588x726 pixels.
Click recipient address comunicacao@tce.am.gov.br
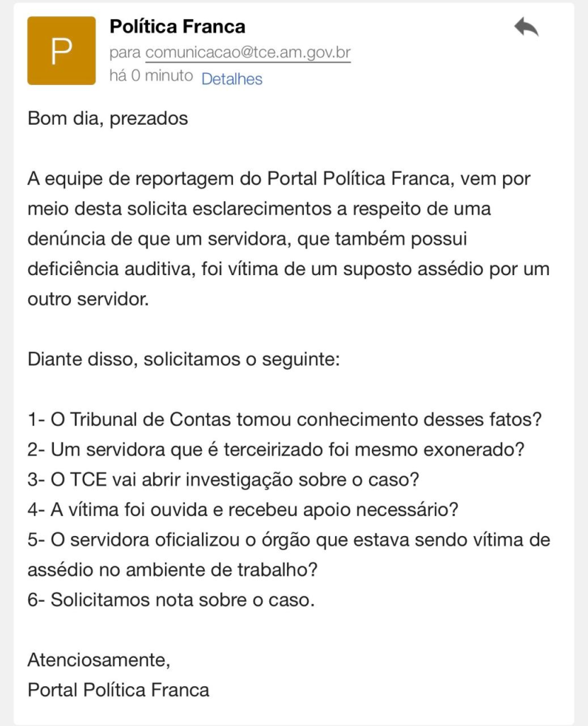coord(248,53)
